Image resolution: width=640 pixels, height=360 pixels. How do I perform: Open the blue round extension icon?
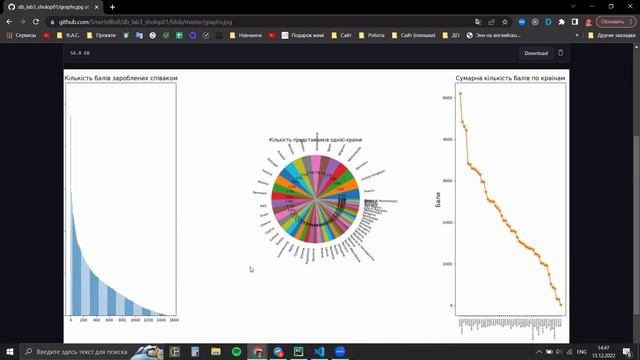click(522, 22)
